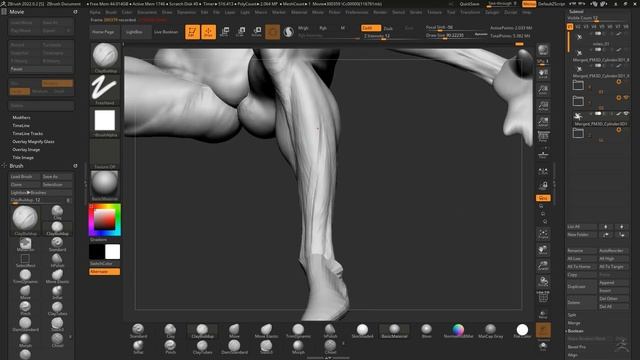Expand the Align section in Subtool
This screenshot has width=640, height=360.
tap(572, 355)
